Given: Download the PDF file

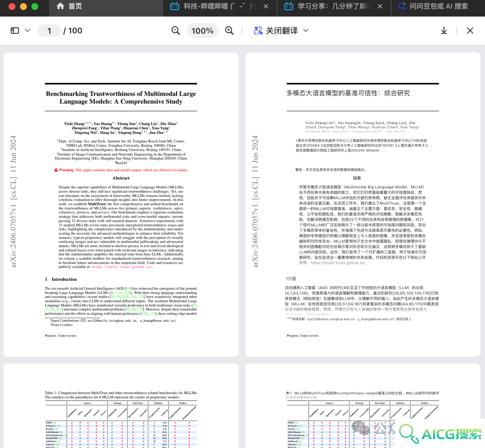Looking at the screenshot, I should click(444, 31).
